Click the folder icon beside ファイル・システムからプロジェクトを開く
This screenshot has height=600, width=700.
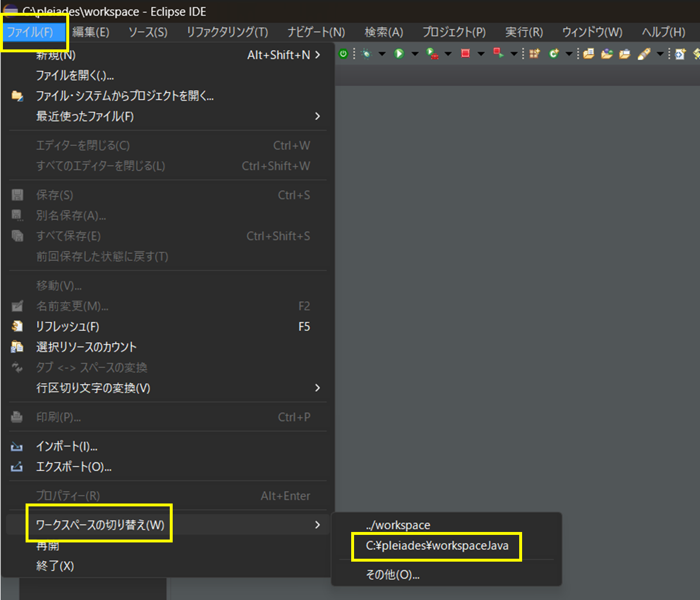(x=17, y=96)
